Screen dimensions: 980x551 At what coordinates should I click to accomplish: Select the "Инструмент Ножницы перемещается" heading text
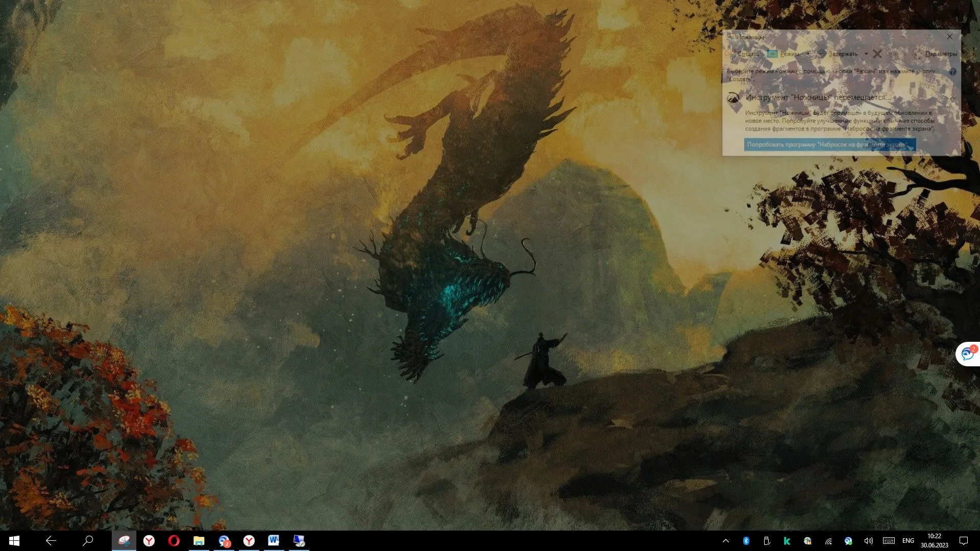click(x=818, y=97)
